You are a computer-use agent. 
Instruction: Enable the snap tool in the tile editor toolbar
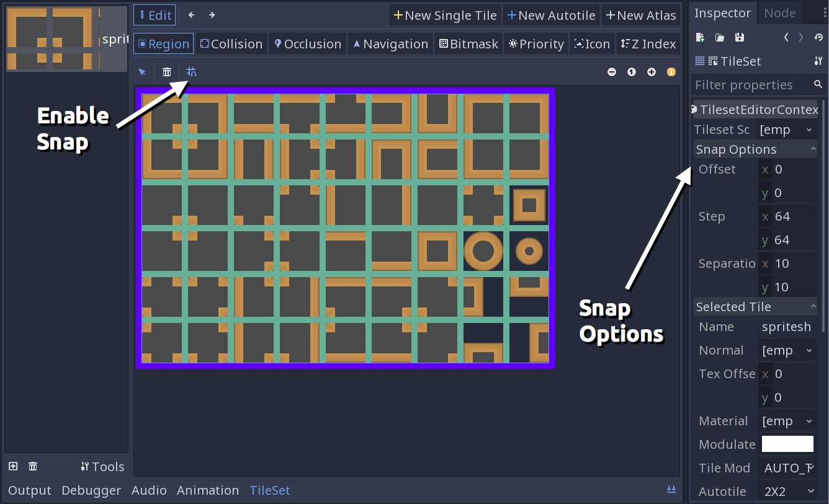point(191,71)
